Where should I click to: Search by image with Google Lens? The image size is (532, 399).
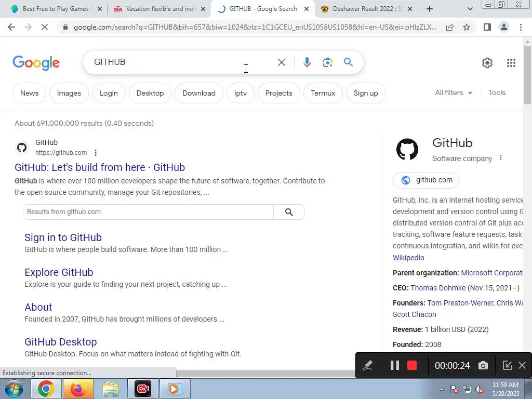pos(327,62)
